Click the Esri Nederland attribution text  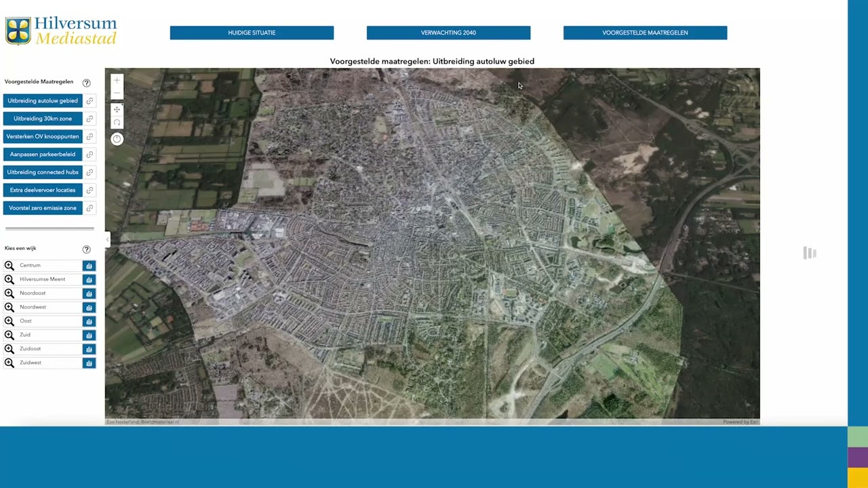pos(142,422)
